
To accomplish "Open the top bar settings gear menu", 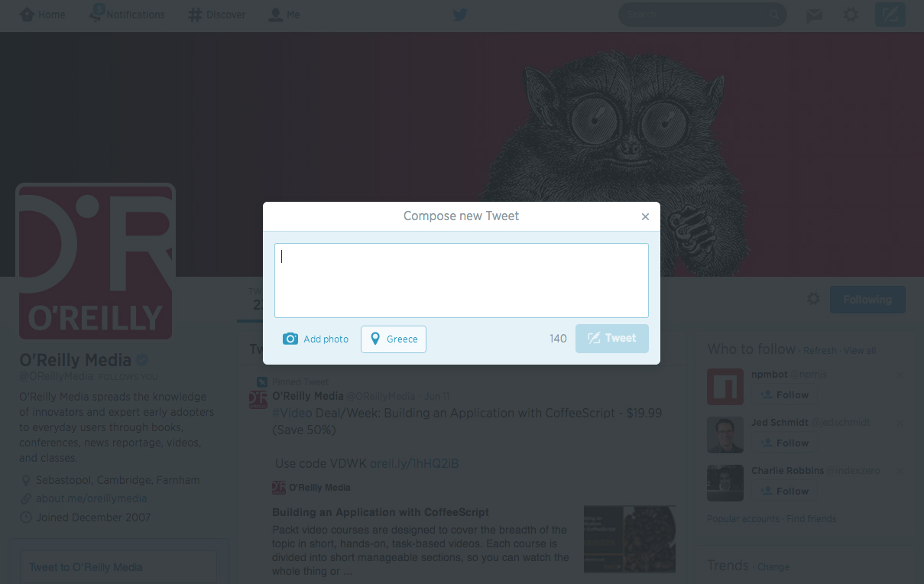I will [851, 15].
